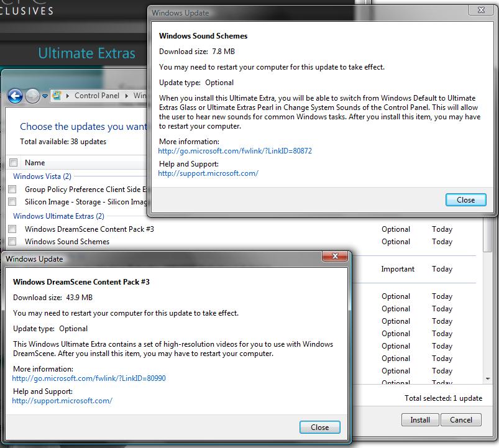Click the Total available: 38 updates text
This screenshot has width=499, height=448.
(x=63, y=142)
